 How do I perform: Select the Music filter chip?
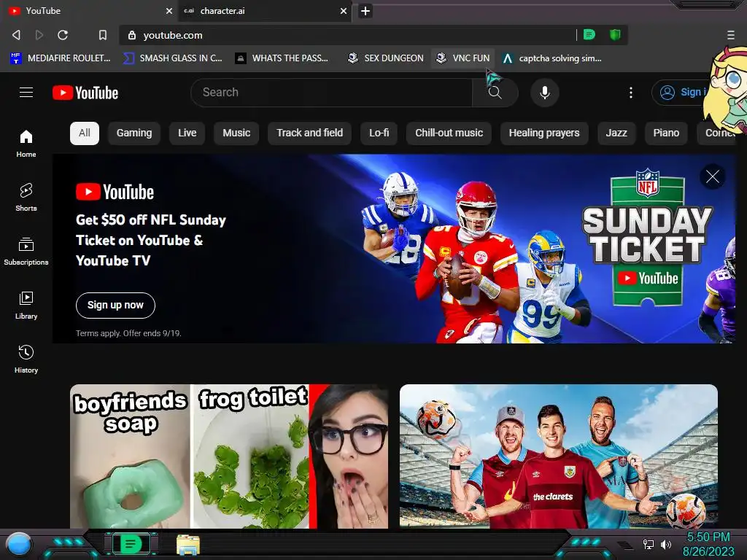[236, 133]
